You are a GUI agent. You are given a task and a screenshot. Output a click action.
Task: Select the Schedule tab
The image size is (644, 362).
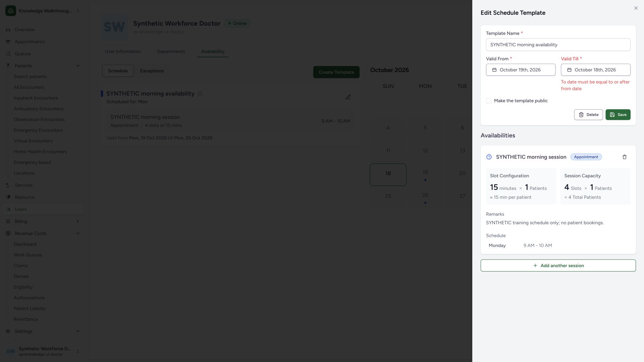click(118, 71)
